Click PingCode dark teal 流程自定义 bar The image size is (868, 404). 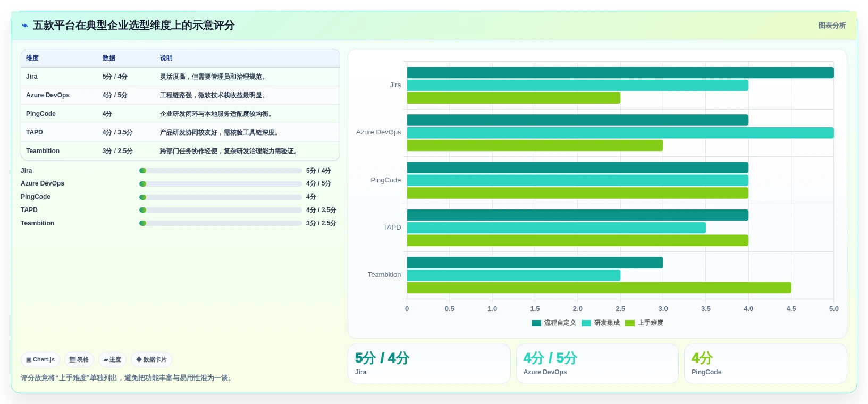pos(578,167)
